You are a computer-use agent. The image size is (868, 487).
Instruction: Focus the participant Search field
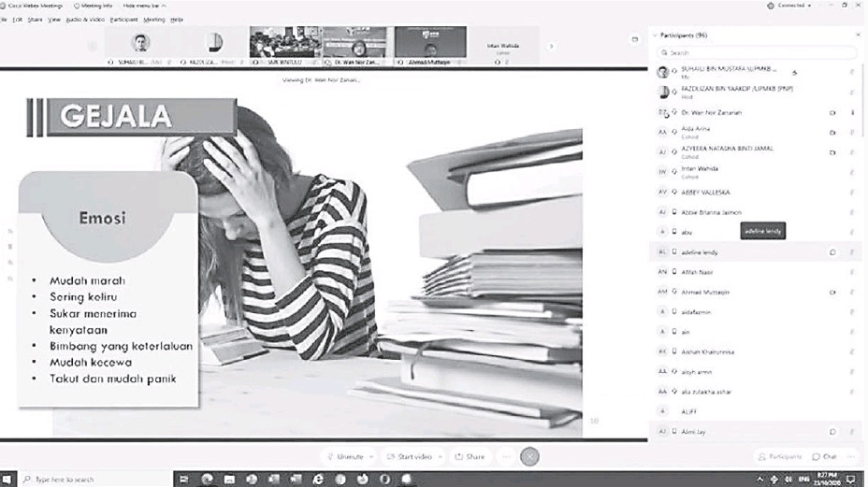[x=756, y=52]
